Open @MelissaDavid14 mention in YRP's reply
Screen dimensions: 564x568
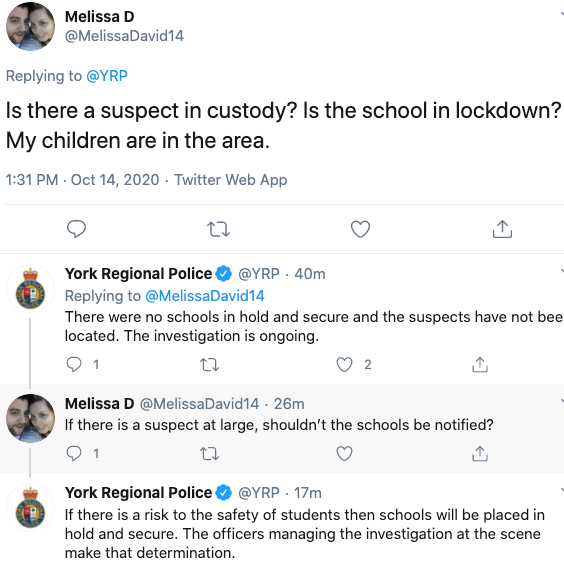tap(205, 296)
